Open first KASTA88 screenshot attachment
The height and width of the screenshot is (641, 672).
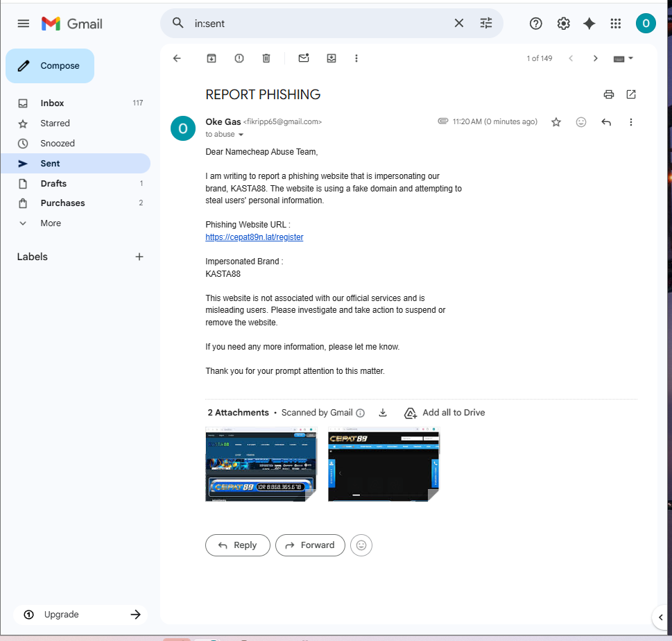261,464
